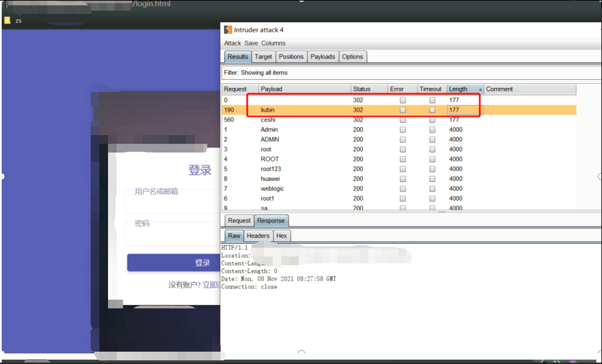This screenshot has height=364, width=602.
Task: Switch to the Raw response view
Action: tap(234, 236)
